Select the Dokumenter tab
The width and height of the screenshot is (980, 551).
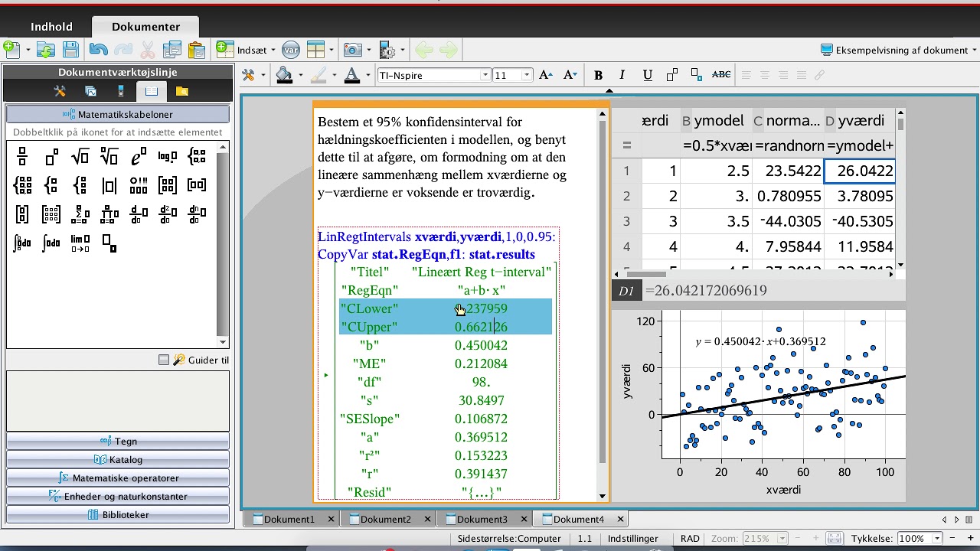tap(145, 27)
